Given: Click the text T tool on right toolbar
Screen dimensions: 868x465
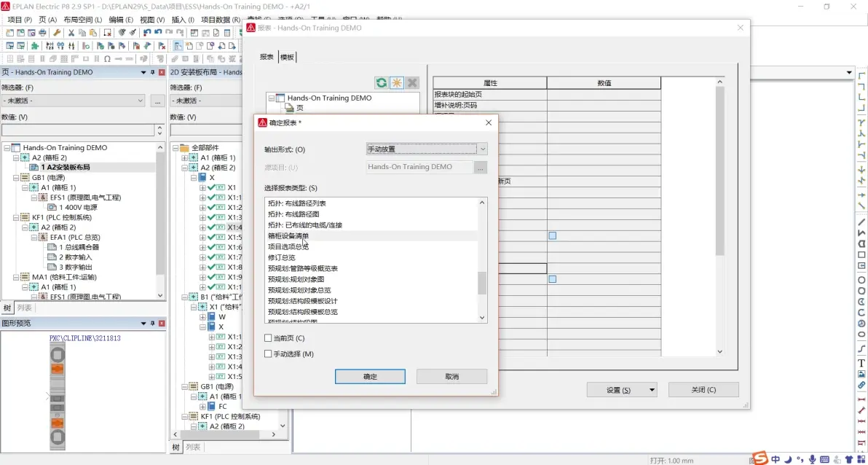Looking at the screenshot, I should point(861,363).
